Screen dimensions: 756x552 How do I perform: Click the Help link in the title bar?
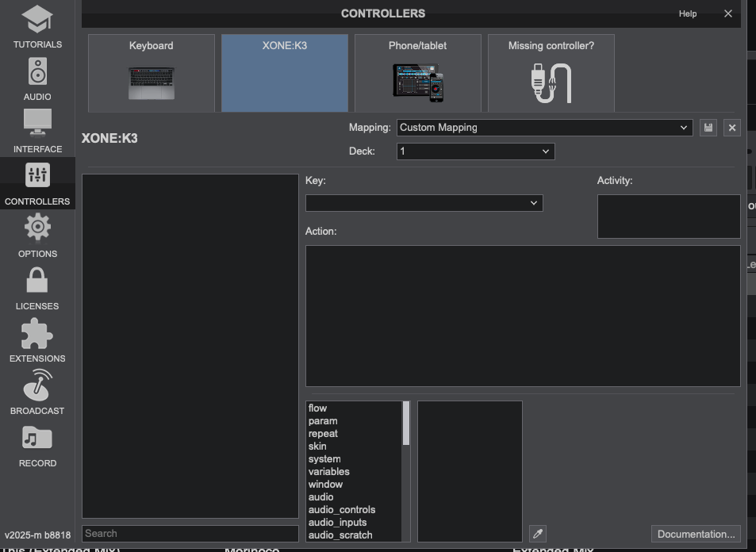pos(688,13)
